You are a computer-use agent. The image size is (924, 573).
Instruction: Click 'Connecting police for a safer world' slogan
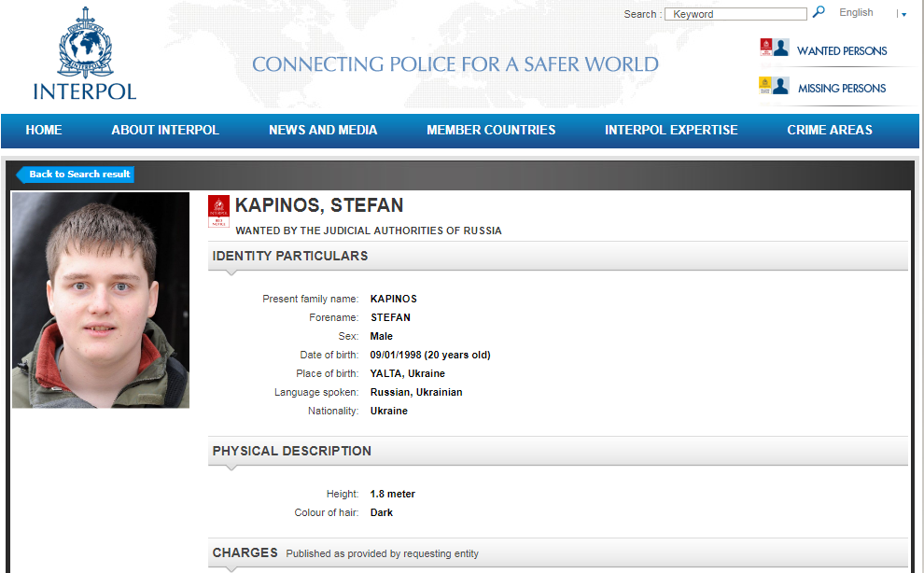(455, 64)
